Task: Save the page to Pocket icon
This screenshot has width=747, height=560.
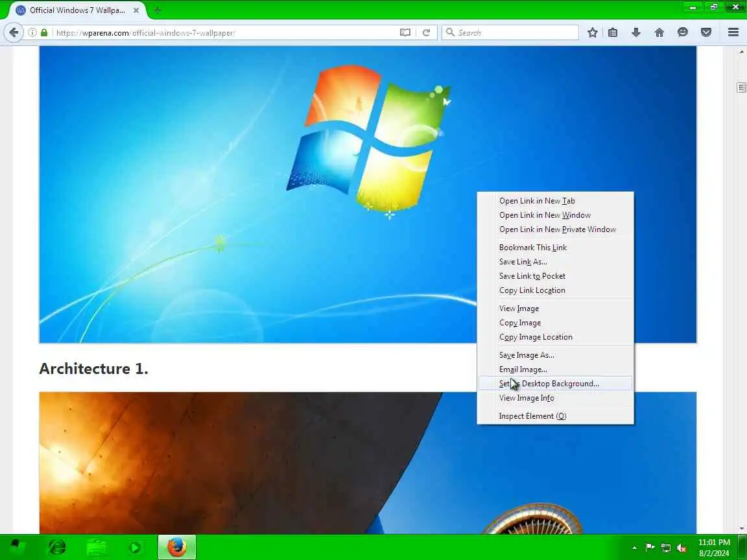Action: (x=706, y=32)
